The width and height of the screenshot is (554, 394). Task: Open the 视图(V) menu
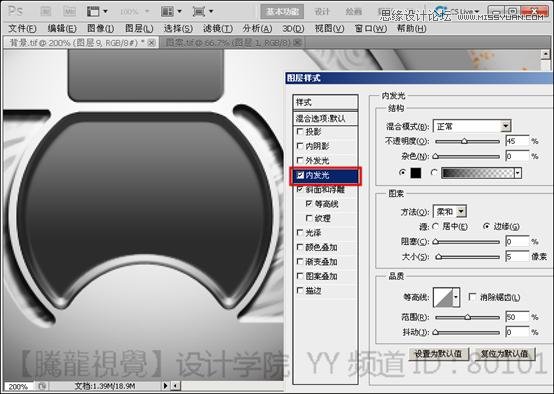(x=329, y=28)
